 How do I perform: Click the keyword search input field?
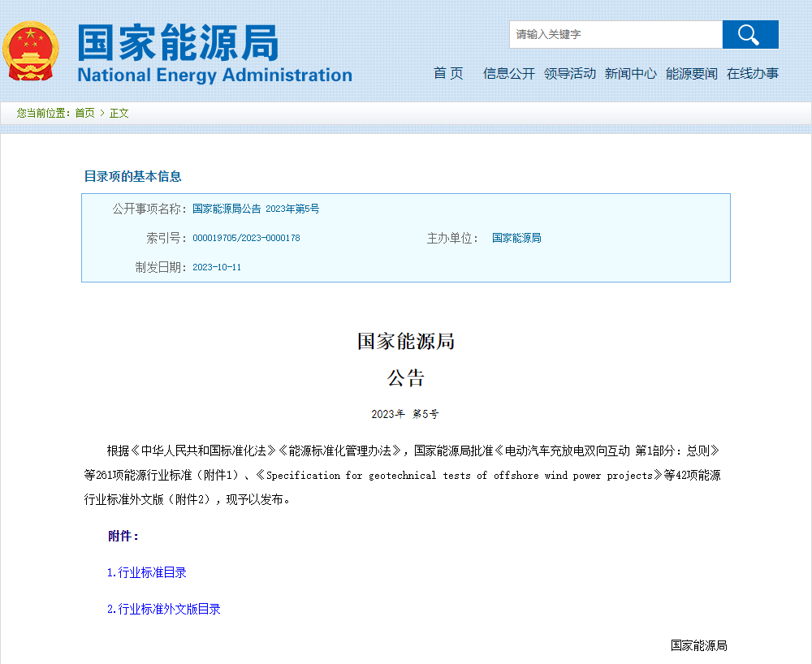[x=615, y=34]
